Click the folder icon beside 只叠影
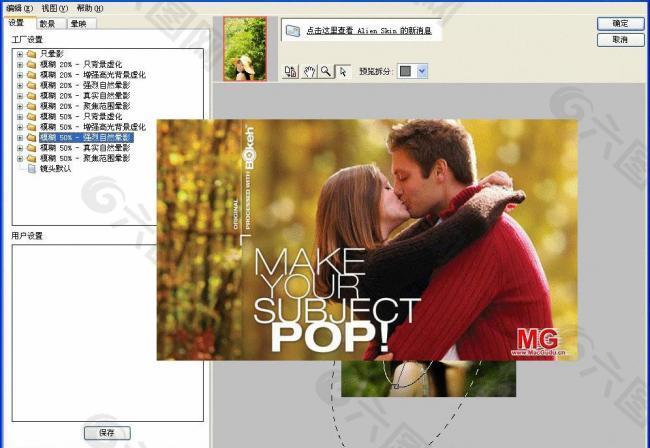650x448 pixels. (31, 53)
